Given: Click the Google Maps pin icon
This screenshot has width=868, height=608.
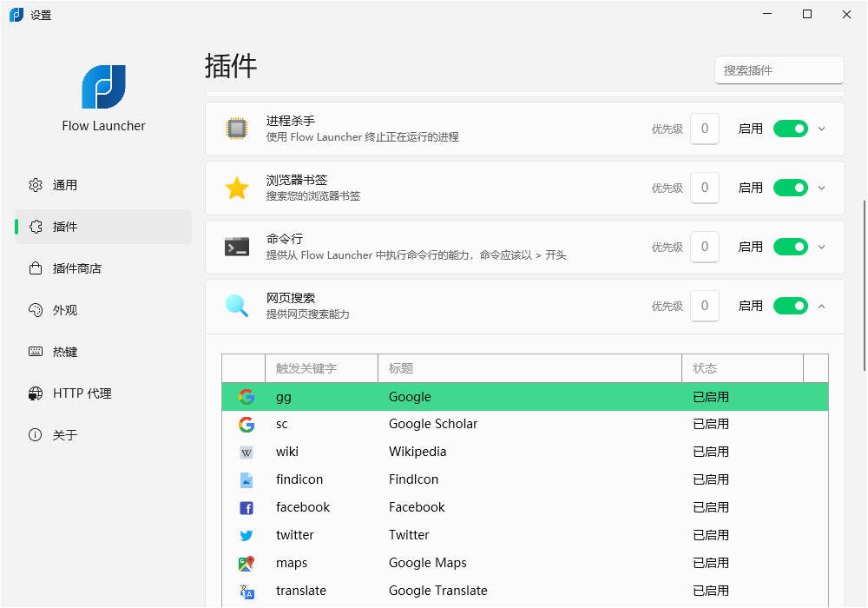Looking at the screenshot, I should pos(247,563).
